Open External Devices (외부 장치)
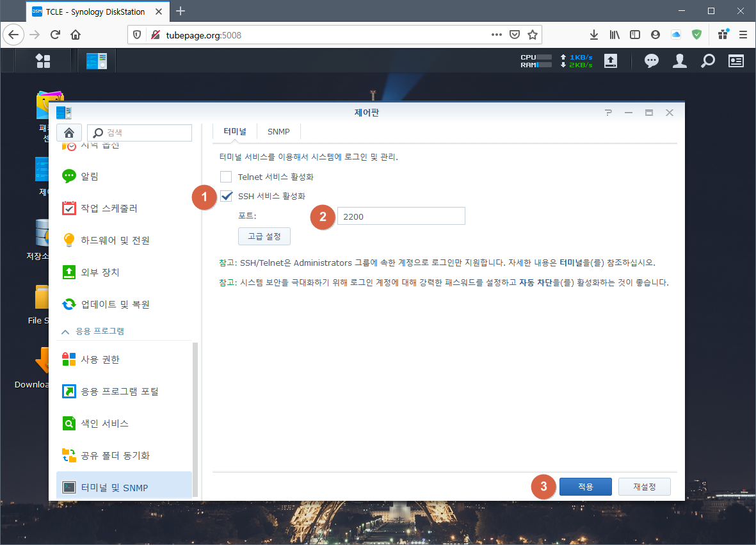This screenshot has height=545, width=756. pyautogui.click(x=124, y=272)
